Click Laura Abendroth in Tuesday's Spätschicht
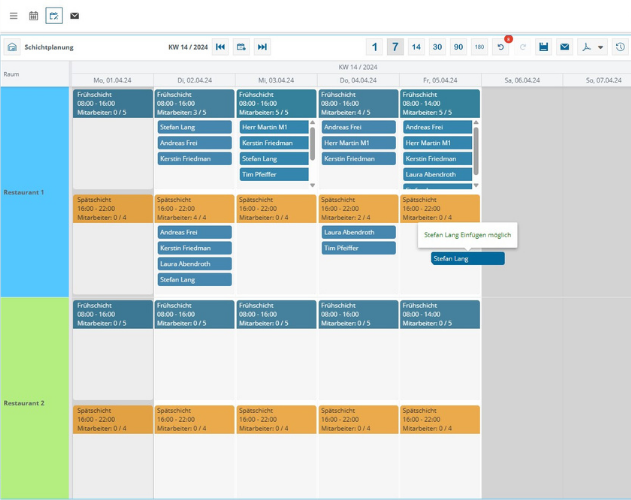This screenshot has height=500, width=631. 194,264
